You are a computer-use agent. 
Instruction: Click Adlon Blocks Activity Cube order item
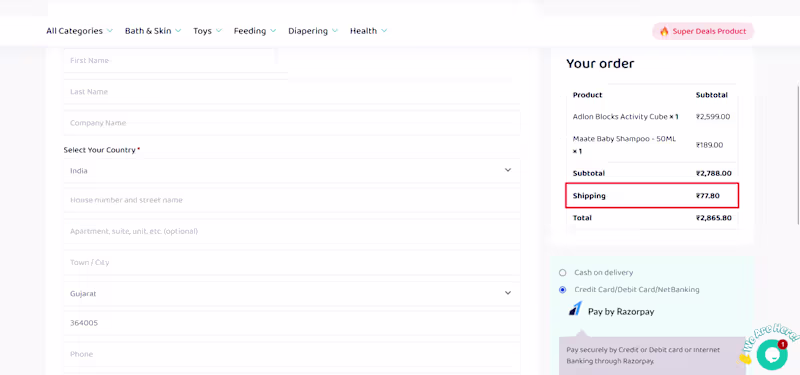click(x=626, y=117)
